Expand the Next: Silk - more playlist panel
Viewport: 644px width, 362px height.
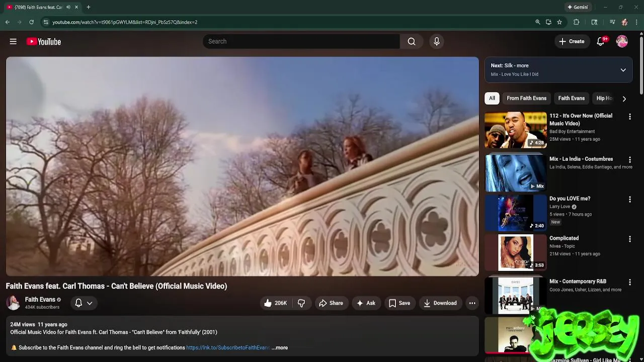pyautogui.click(x=623, y=70)
